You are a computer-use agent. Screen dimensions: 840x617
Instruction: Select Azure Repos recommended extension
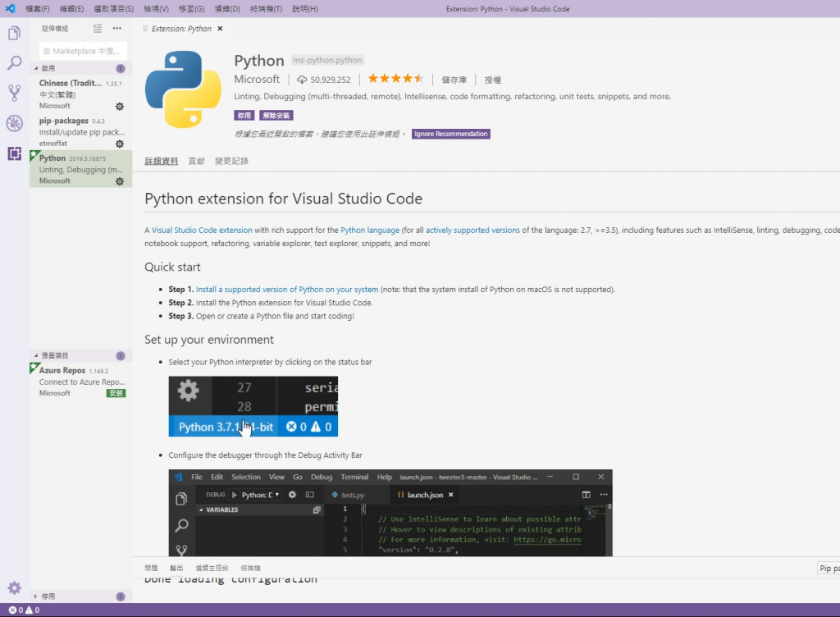(81, 382)
